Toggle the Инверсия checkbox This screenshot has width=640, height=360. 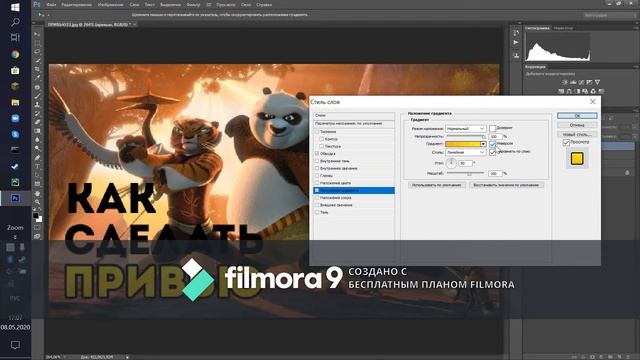pyautogui.click(x=492, y=144)
